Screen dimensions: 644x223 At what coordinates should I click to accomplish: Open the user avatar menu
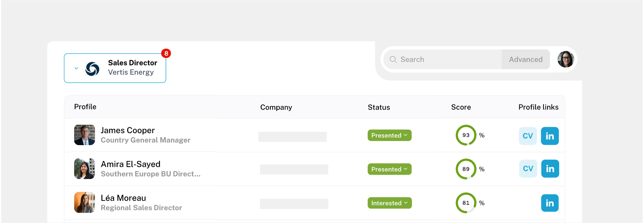[x=566, y=59]
